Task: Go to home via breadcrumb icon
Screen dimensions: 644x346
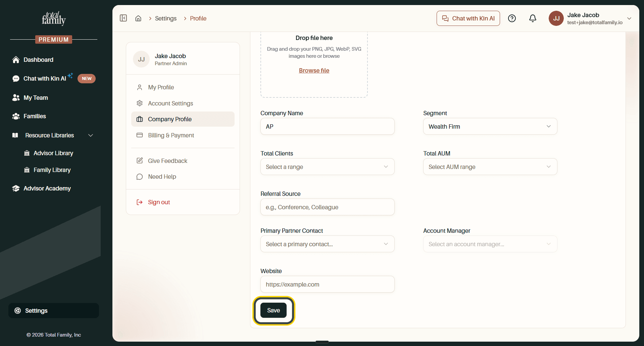Action: coord(138,18)
